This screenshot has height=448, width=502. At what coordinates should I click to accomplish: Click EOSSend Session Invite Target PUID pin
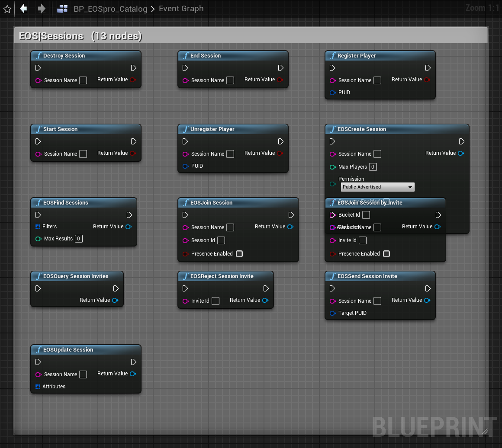coord(333,313)
